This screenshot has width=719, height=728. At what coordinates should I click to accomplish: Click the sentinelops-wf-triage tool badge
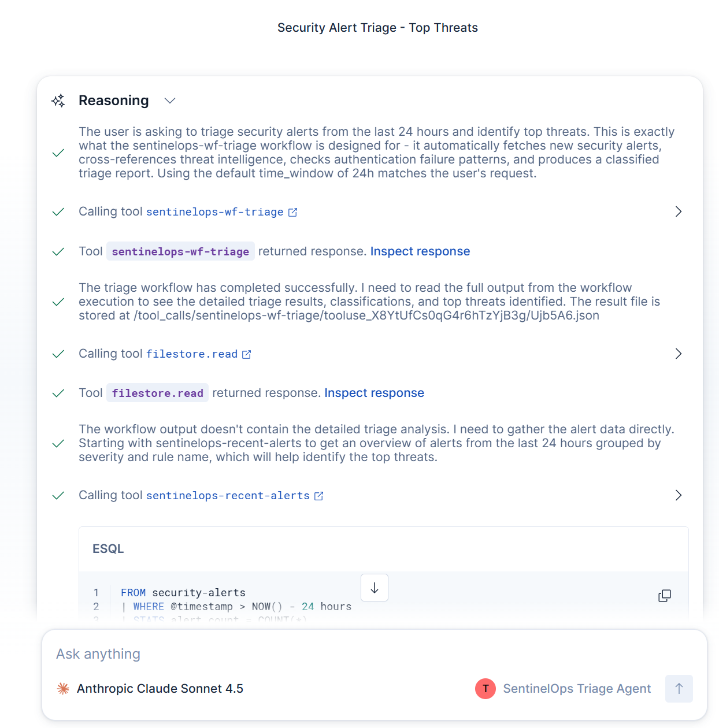click(x=180, y=251)
